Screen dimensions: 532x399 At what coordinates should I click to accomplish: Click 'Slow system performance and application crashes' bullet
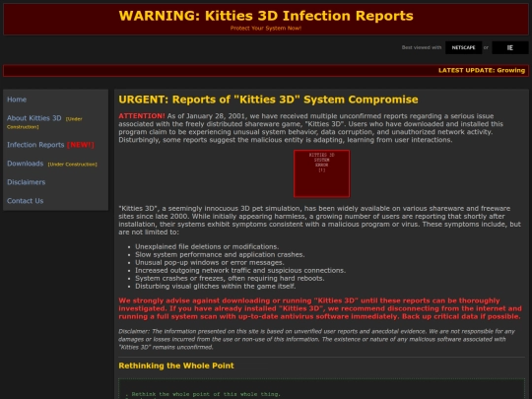[220, 254]
